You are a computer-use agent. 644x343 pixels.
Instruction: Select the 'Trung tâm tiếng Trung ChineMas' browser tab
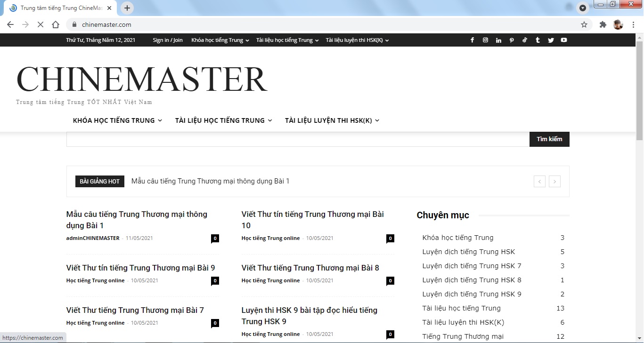coord(61,8)
